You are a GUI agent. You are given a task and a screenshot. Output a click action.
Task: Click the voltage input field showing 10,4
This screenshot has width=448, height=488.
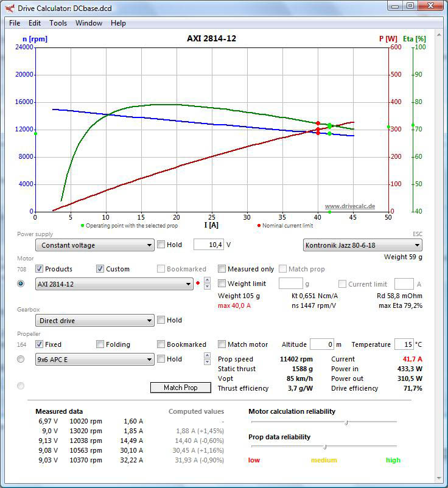click(x=208, y=245)
